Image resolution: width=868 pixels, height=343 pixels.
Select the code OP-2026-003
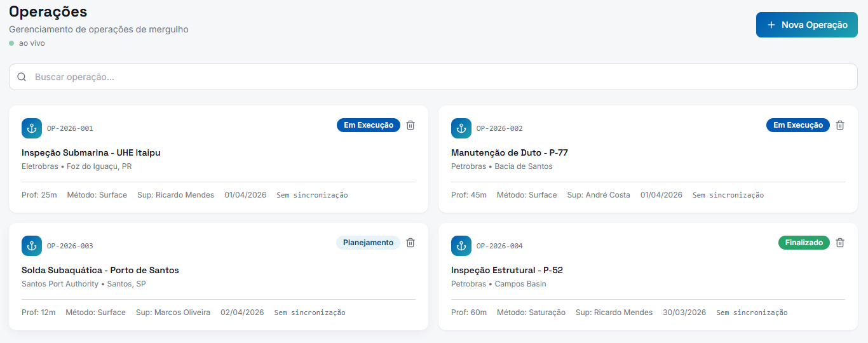tap(70, 246)
